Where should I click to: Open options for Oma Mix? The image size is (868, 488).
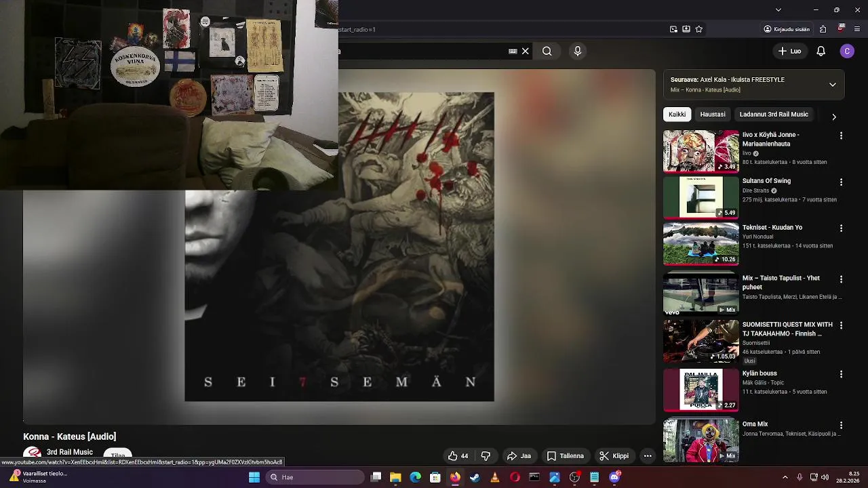(x=841, y=425)
